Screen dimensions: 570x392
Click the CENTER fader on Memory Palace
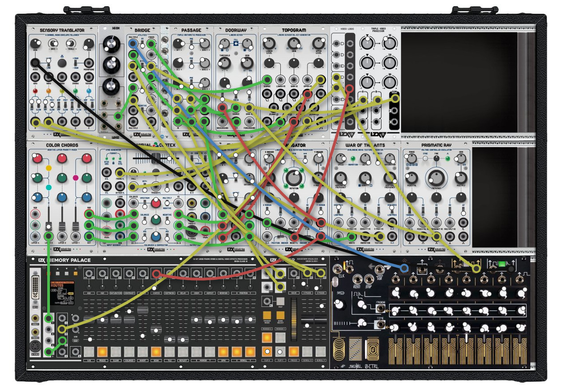tap(156, 330)
